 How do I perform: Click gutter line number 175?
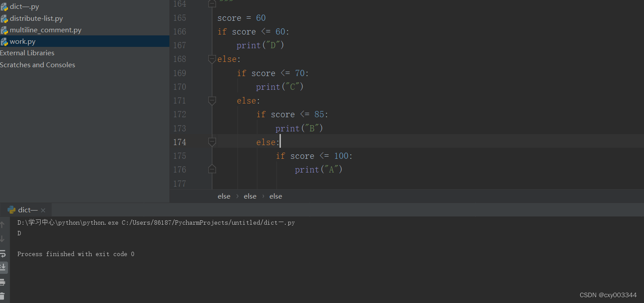click(180, 156)
